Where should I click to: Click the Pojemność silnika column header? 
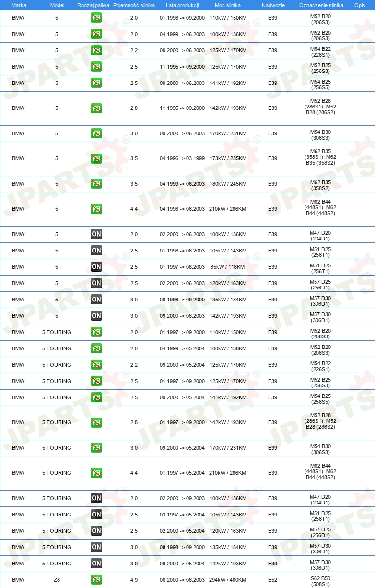134,5
